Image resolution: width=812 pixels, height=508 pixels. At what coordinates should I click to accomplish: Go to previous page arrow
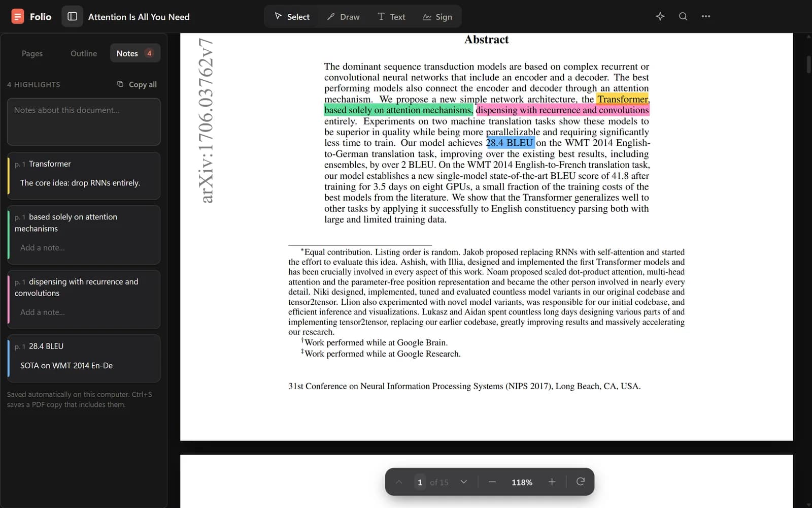tap(399, 482)
